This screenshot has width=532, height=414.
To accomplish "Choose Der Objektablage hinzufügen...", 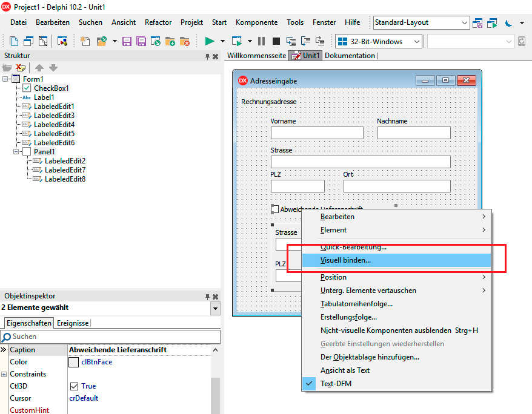I will (396, 357).
